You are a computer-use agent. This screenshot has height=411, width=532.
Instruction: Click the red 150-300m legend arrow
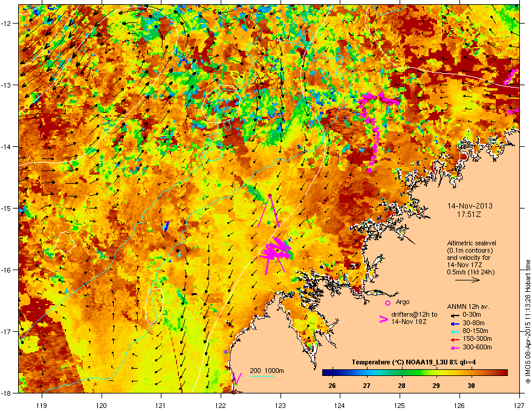455,340
